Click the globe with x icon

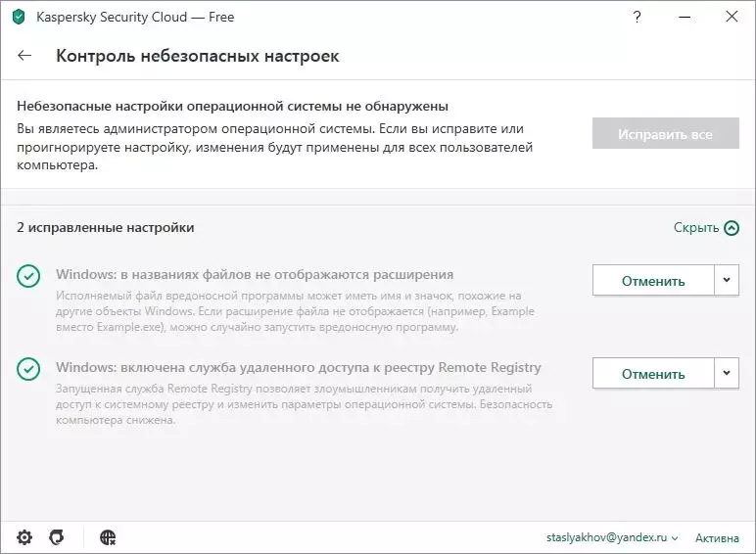108,537
